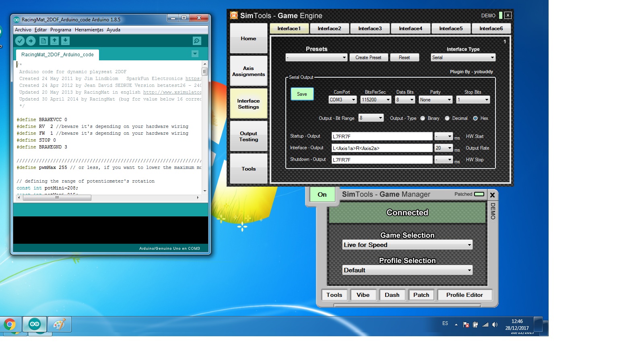Open the Data Bits dropdown
This screenshot has width=644, height=362.
point(405,100)
